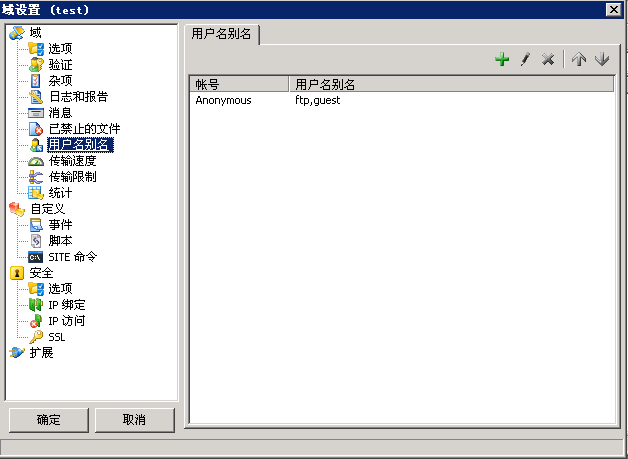Click the 用户名别名 user icon in tree
628x459 pixels.
click(x=36, y=145)
